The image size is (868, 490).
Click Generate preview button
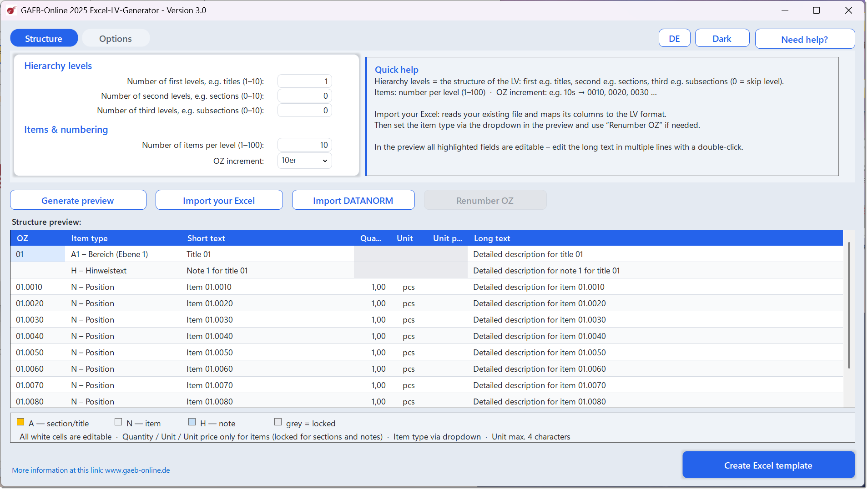point(78,200)
